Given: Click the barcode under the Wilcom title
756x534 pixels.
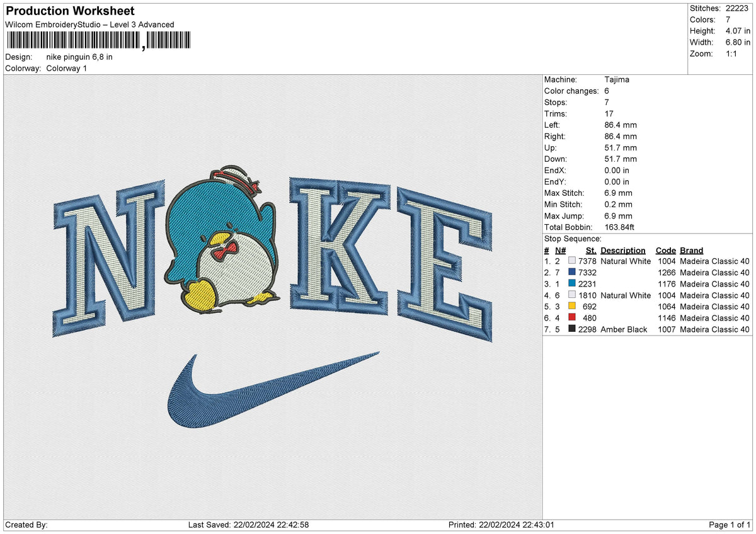Looking at the screenshot, I should pyautogui.click(x=98, y=41).
